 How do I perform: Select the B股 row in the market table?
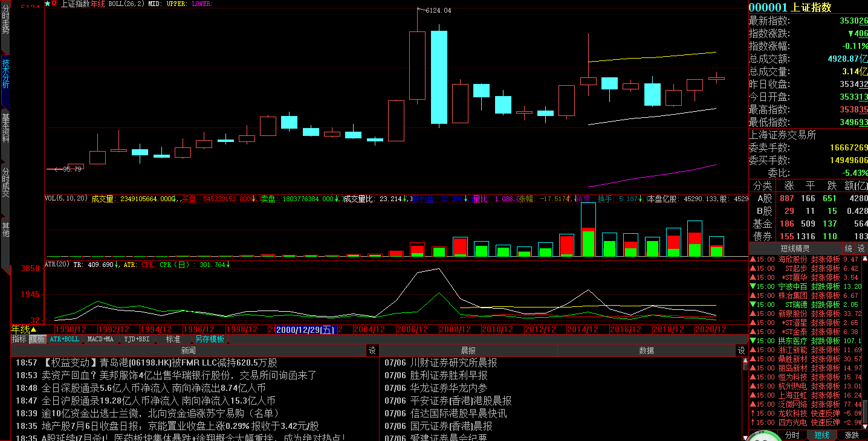pyautogui.click(x=808, y=211)
